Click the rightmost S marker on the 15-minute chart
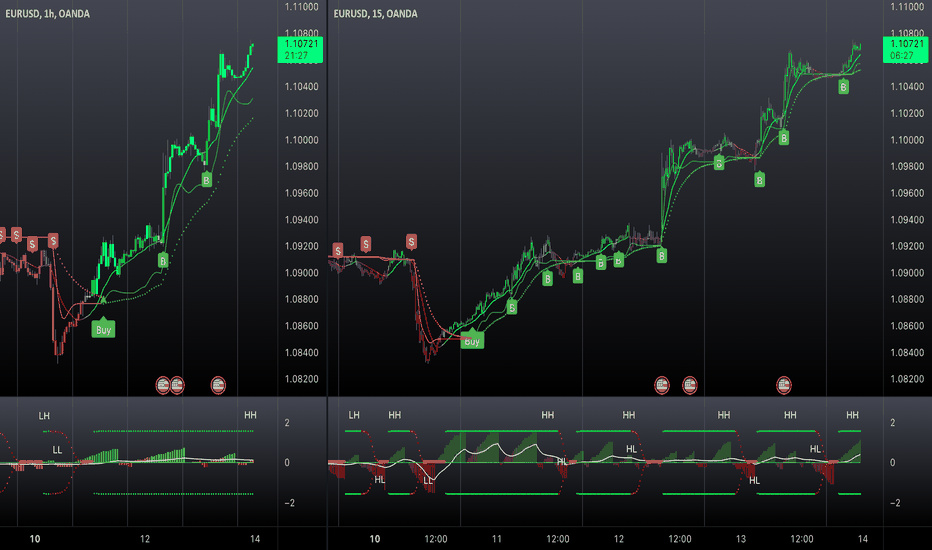The height and width of the screenshot is (550, 932). click(411, 241)
